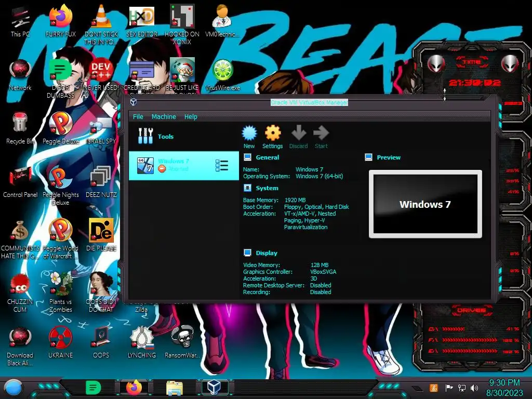Select the Tools entry in sidebar
532x399 pixels.
click(184, 137)
